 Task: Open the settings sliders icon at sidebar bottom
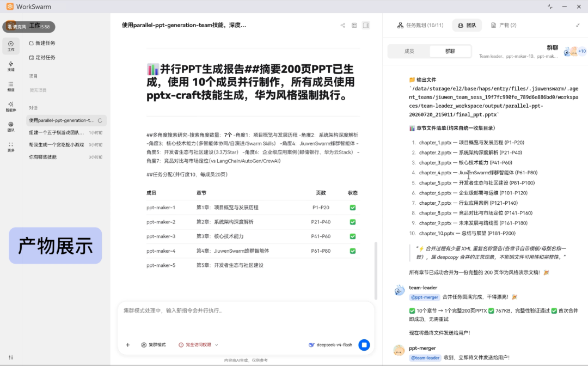11,357
